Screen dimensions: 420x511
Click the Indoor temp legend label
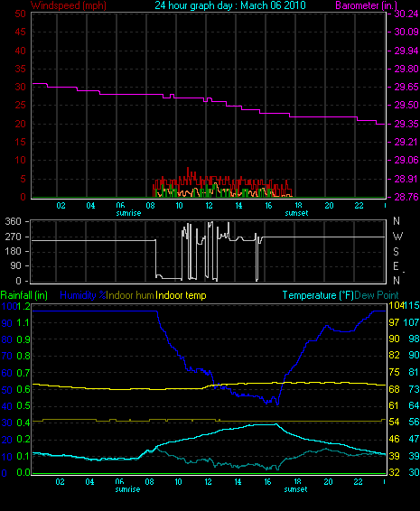181,295
